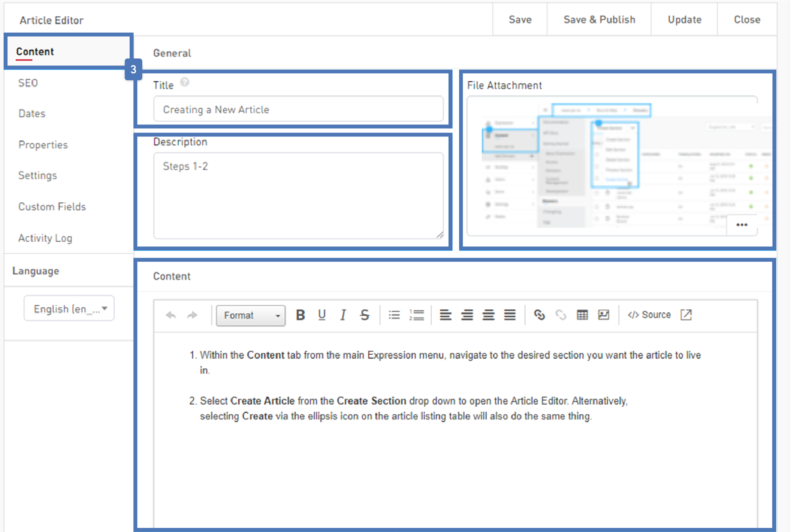
Task: Apply underline formatting
Action: 322,315
